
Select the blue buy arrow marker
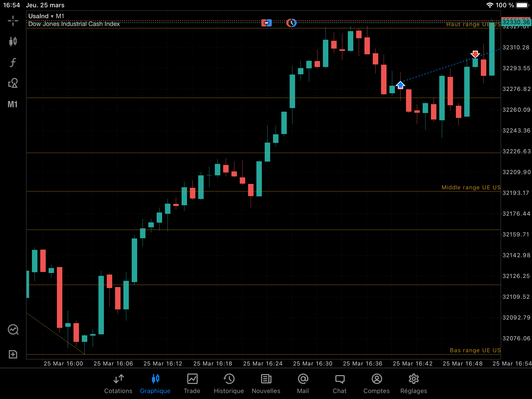click(400, 85)
